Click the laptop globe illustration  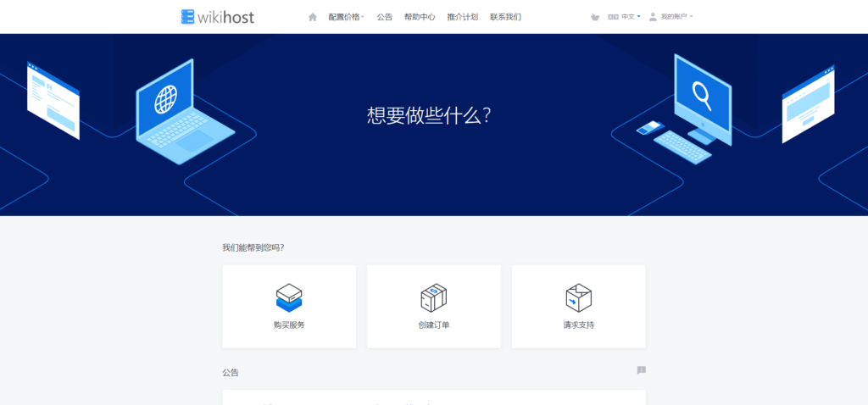pos(186,112)
